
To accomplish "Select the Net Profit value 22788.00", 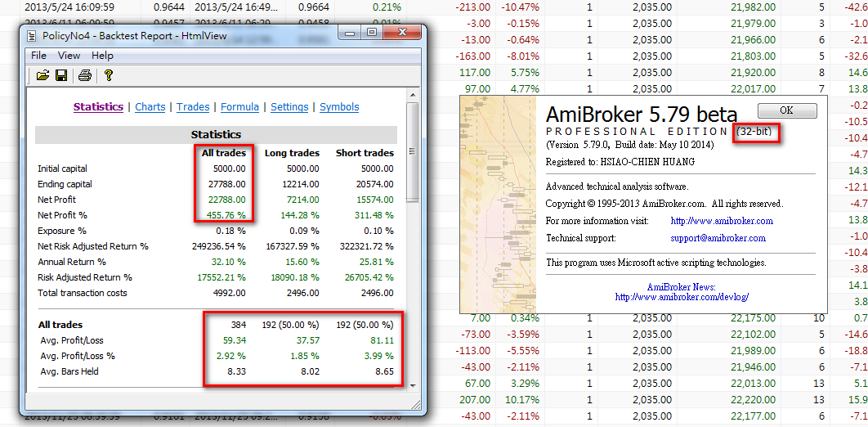I will point(227,200).
